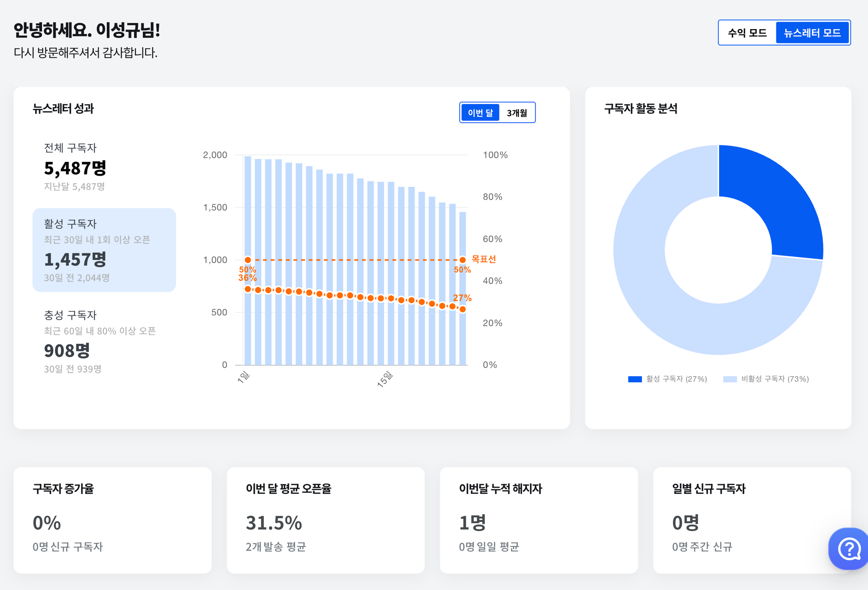
Task: Switch to 수익 모드
Action: coord(747,33)
